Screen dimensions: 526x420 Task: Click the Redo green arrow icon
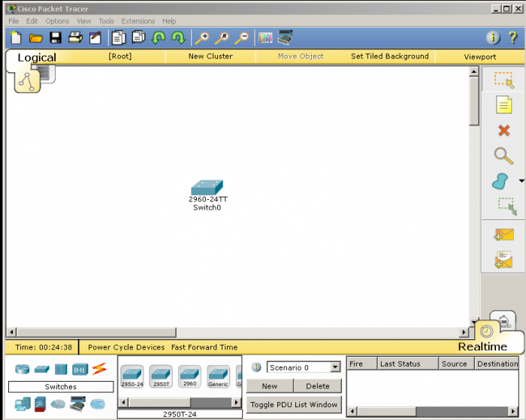[x=178, y=38]
